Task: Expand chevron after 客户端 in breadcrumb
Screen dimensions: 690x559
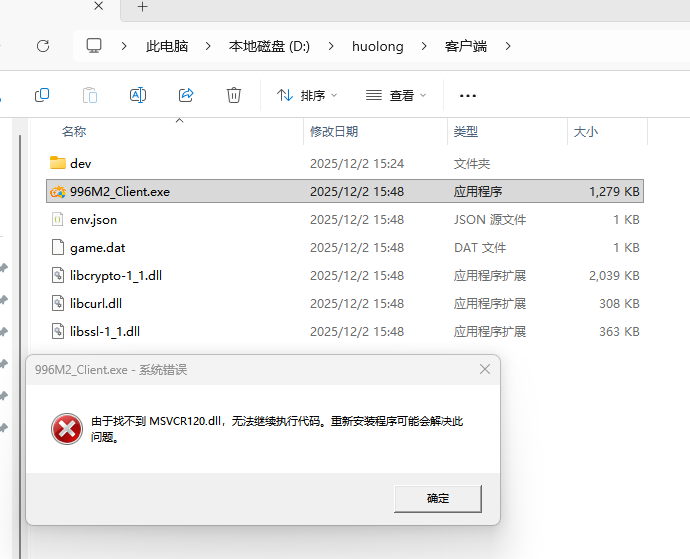Action: (x=509, y=46)
